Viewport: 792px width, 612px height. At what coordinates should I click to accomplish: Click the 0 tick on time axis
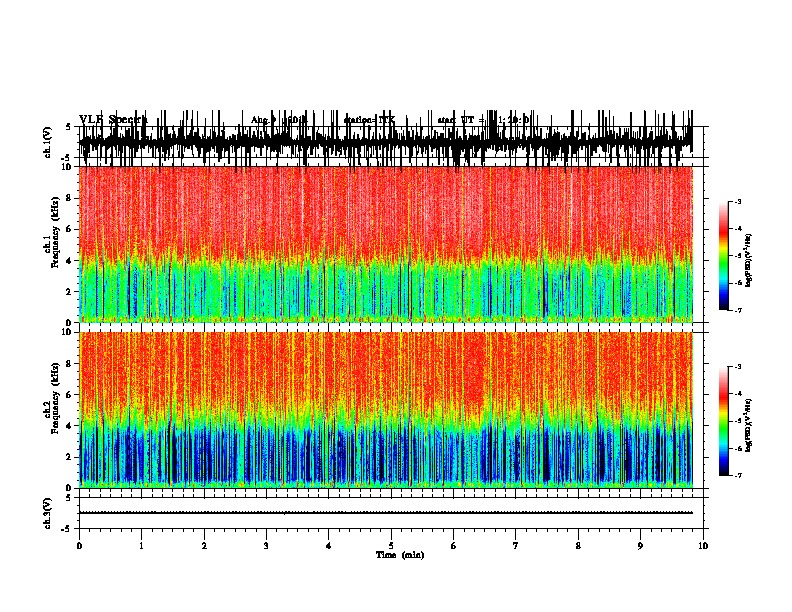(79, 546)
